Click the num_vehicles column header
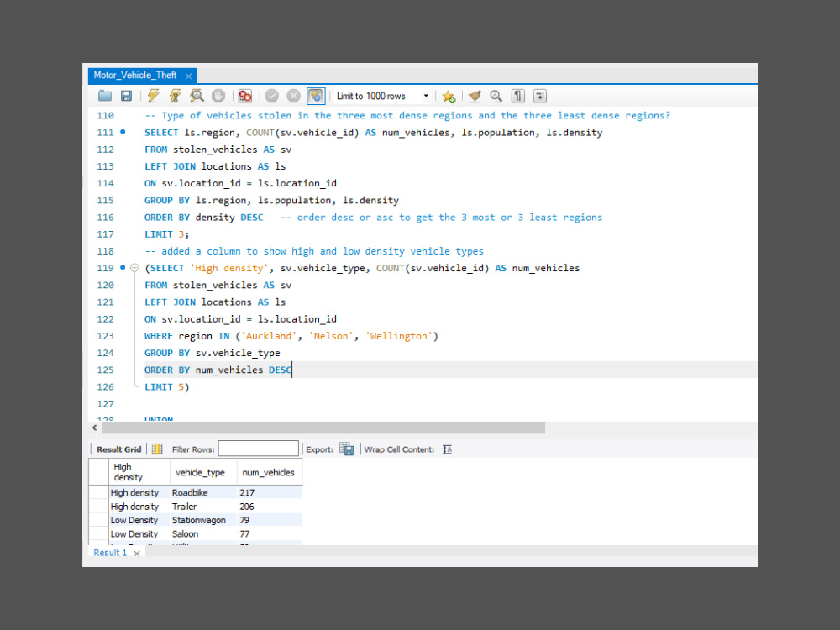This screenshot has width=840, height=630. 269,472
